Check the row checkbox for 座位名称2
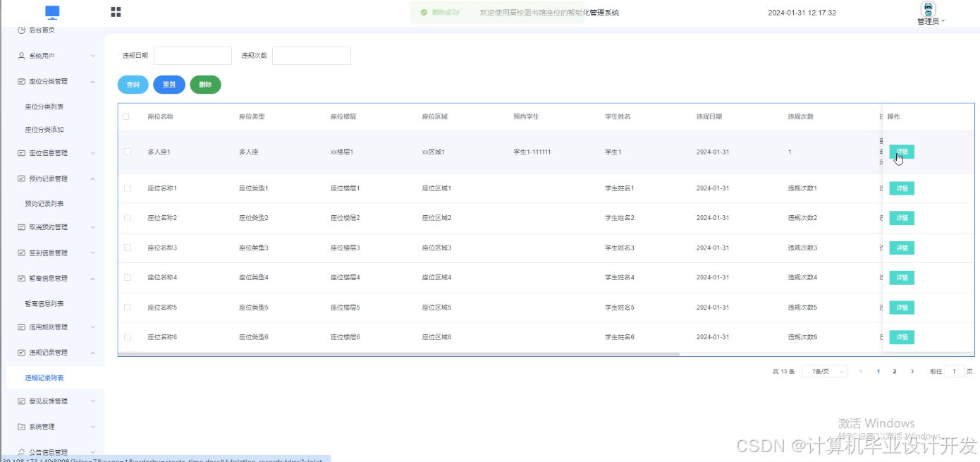980x462 pixels. (127, 218)
